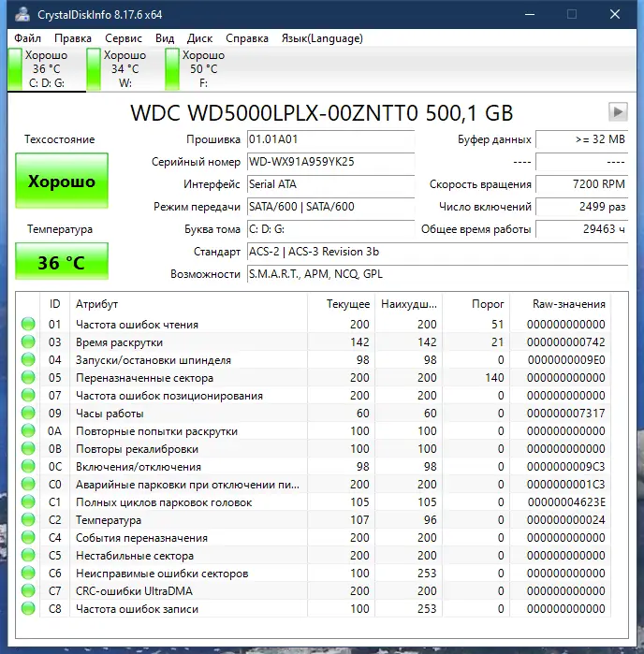Screen dimensions: 644x654
Task: Click the Наихудш... column header
Action: (409, 304)
